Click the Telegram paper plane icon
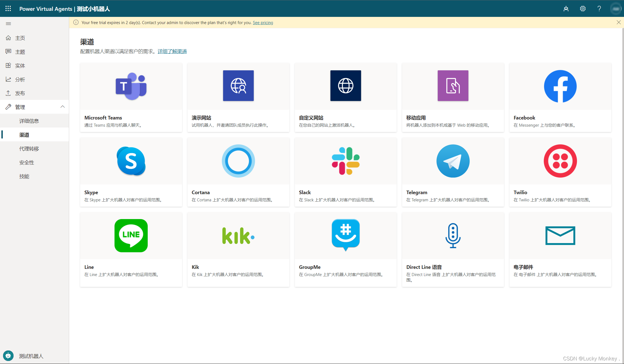Viewport: 624px width, 364px height. click(453, 161)
